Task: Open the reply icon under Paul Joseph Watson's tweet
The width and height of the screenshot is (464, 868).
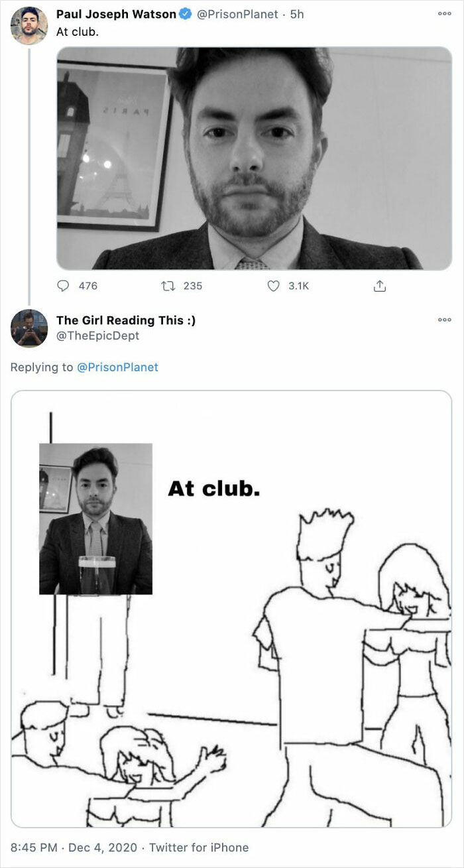Action: 63,286
